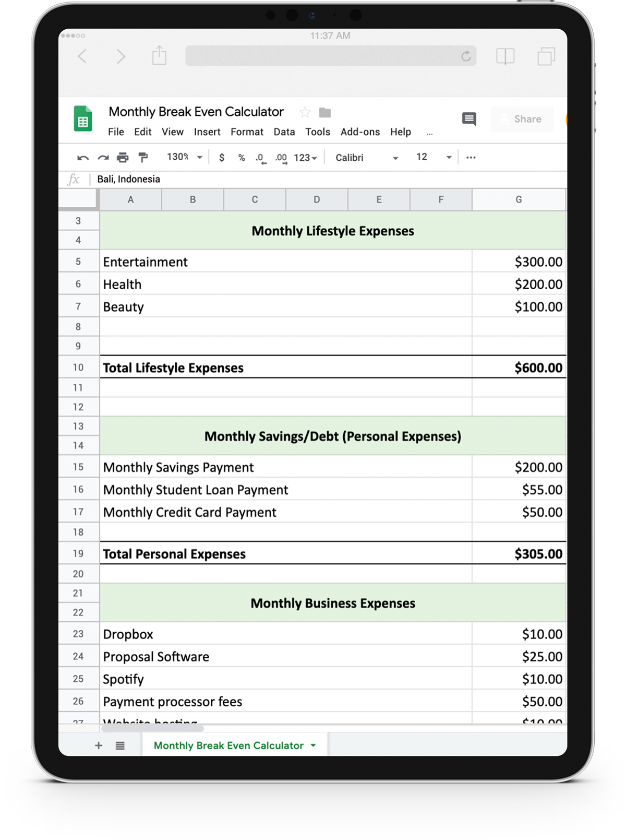The width and height of the screenshot is (626, 840).
Task: Open the File menu
Action: (116, 132)
